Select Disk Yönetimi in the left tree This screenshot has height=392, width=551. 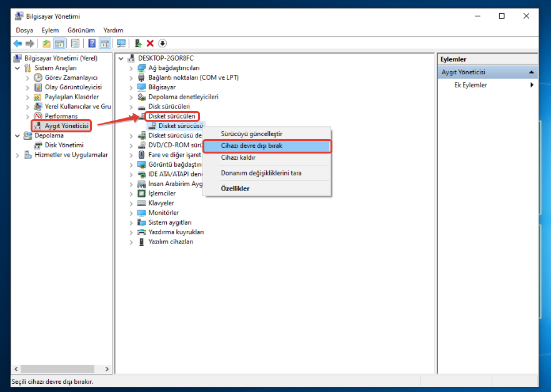click(64, 145)
